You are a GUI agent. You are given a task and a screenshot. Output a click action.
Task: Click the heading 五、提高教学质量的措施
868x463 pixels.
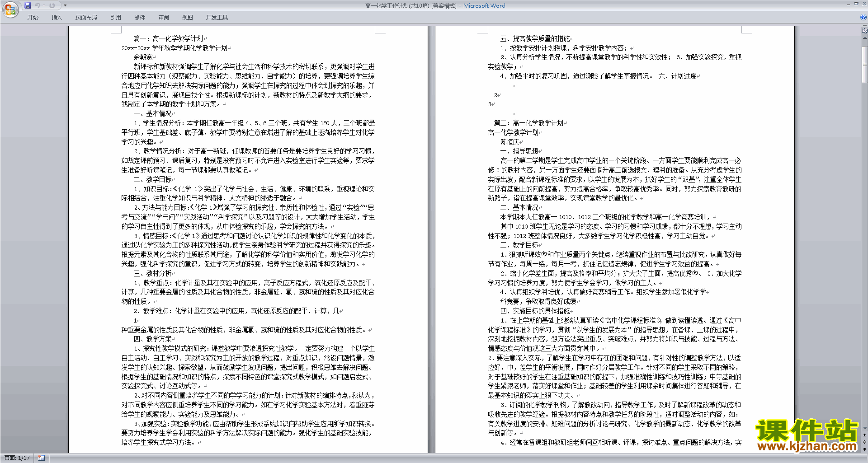coord(535,38)
